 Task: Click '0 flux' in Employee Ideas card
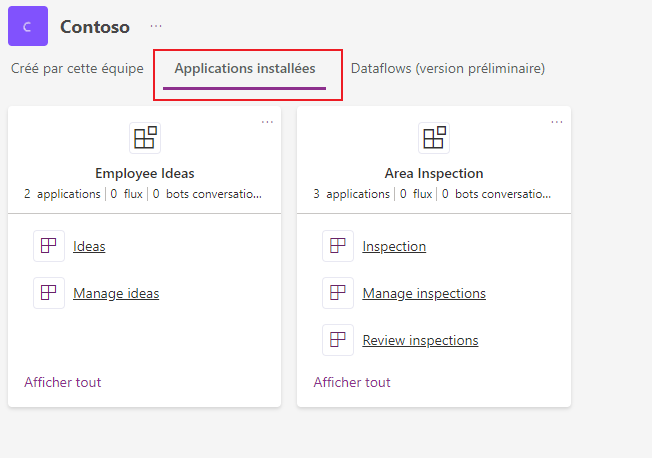[x=126, y=194]
